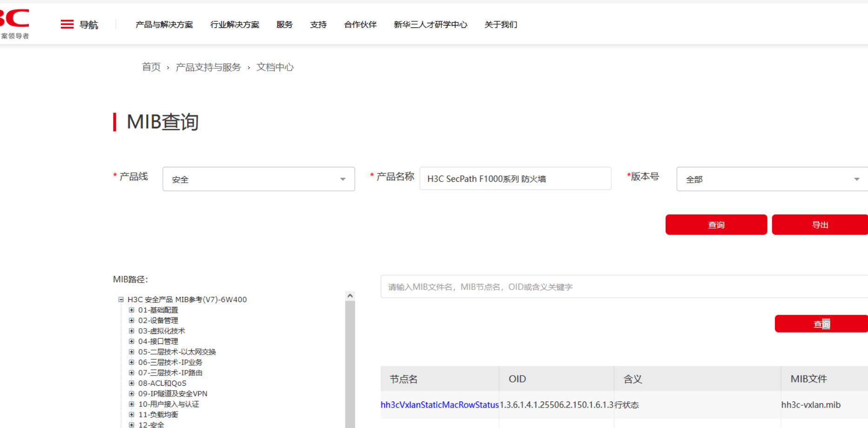The image size is (868, 428).
Task: Expand the 05-二层技术-以太网交换 tree node
Action: 132,352
